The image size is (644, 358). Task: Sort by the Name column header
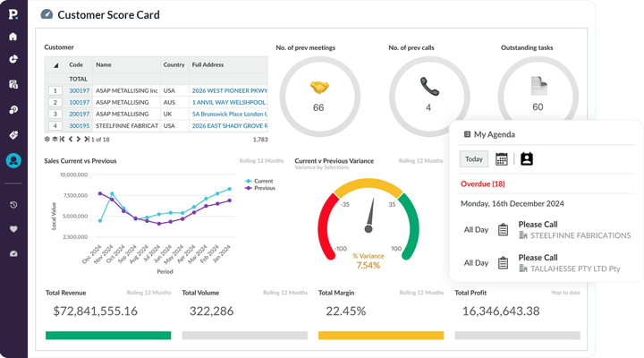tap(104, 65)
